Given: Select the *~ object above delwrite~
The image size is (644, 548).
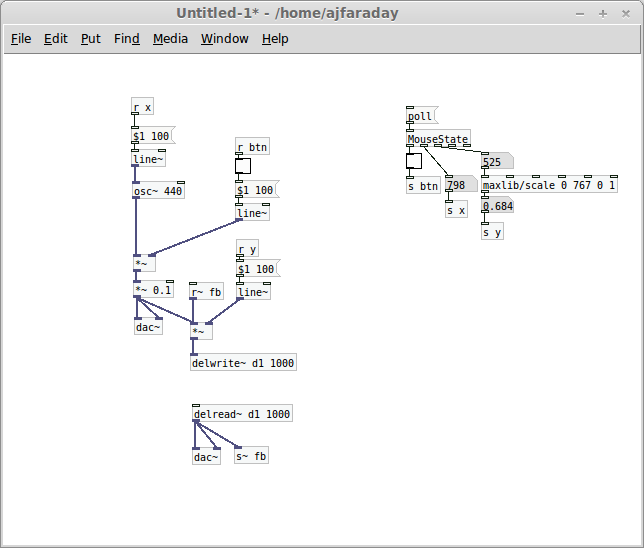Looking at the screenshot, I should (201, 331).
